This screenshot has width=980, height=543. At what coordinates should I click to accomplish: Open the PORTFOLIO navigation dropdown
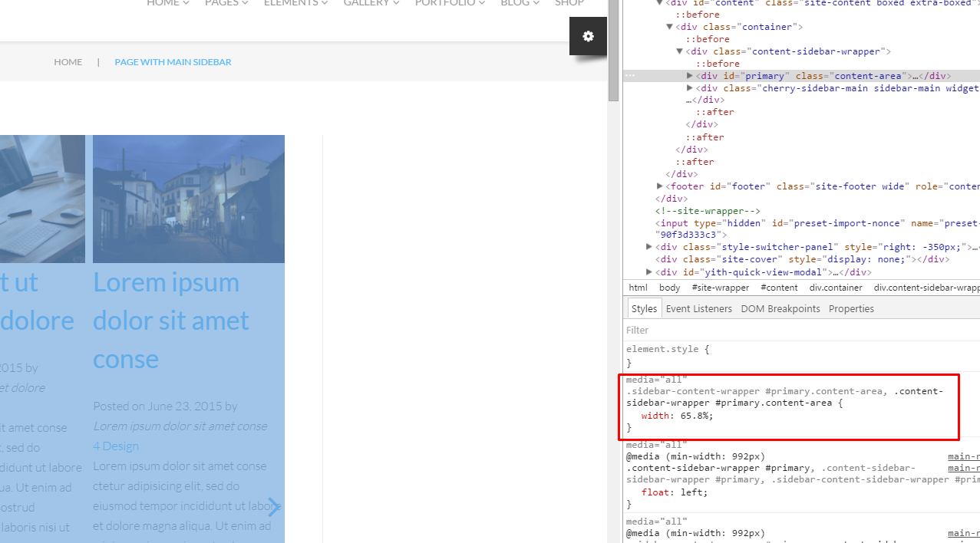click(x=450, y=3)
